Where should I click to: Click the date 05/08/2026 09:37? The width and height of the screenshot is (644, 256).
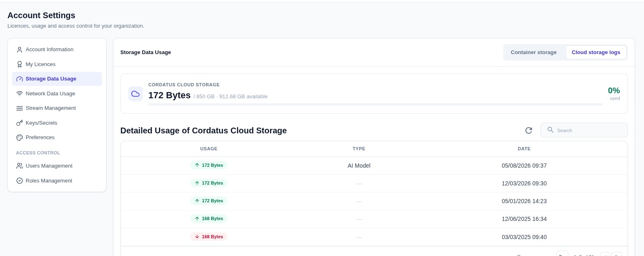(x=524, y=166)
